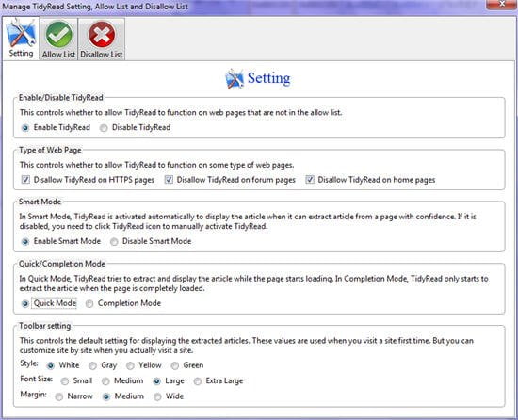Close the TidyRead settings window
518x420 pixels.
(501, 4)
